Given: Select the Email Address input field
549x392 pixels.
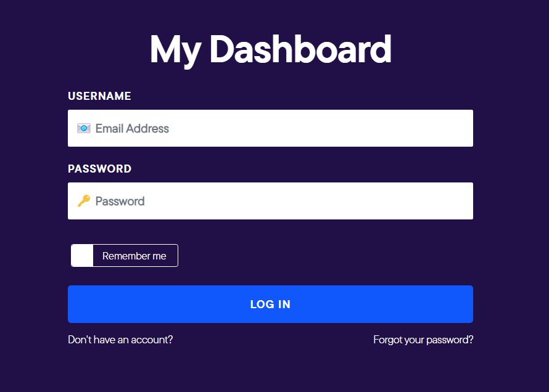Looking at the screenshot, I should 270,128.
